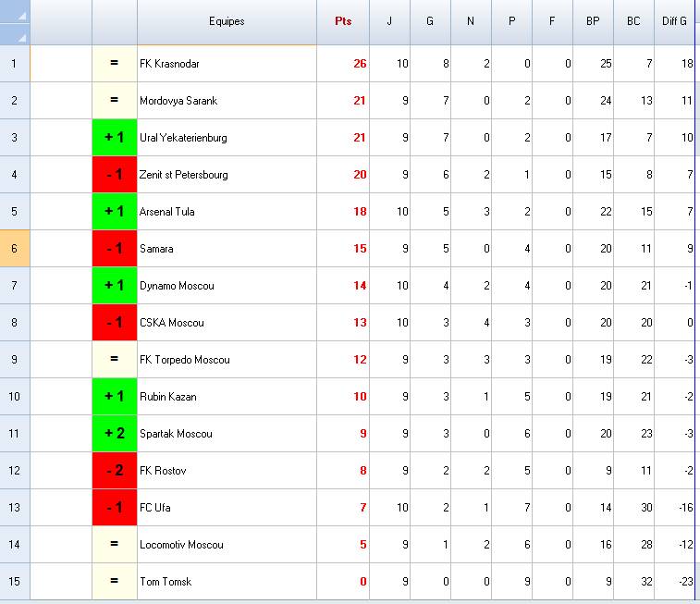Select the green +1 beside Ural Yekaterienburg
Image resolution: width=700 pixels, height=604 pixels.
(x=115, y=138)
